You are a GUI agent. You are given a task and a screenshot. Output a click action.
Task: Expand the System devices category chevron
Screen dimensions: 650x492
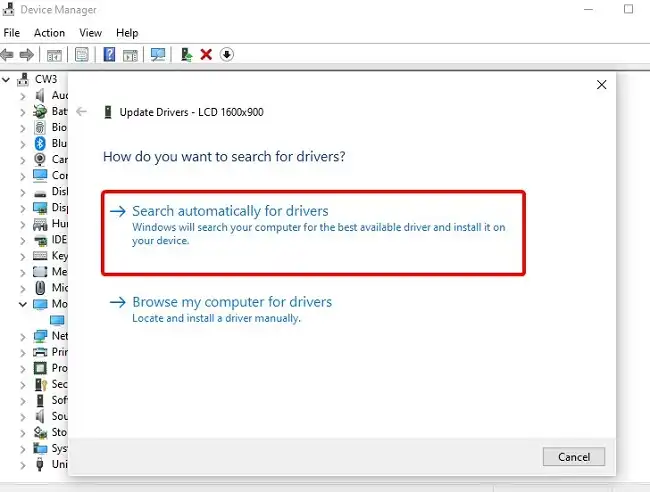(x=23, y=449)
